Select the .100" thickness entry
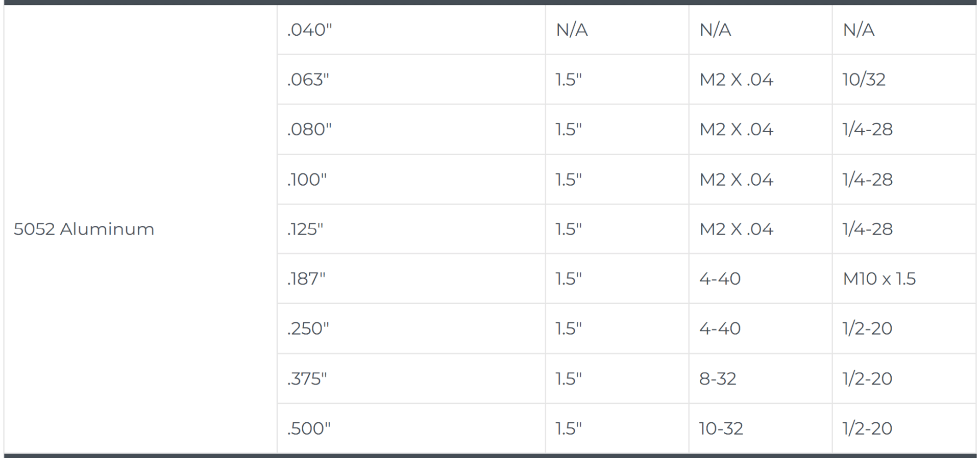 click(411, 180)
